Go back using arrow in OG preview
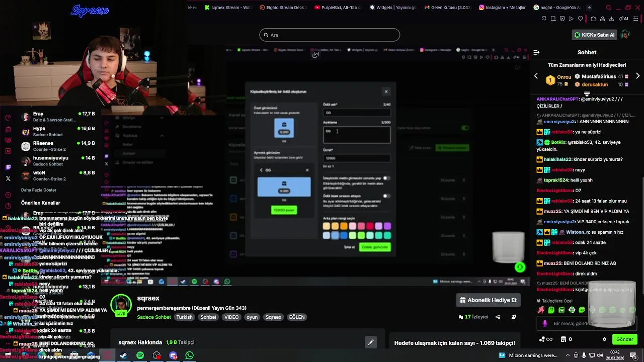The height and width of the screenshot is (362, 644). point(261,170)
